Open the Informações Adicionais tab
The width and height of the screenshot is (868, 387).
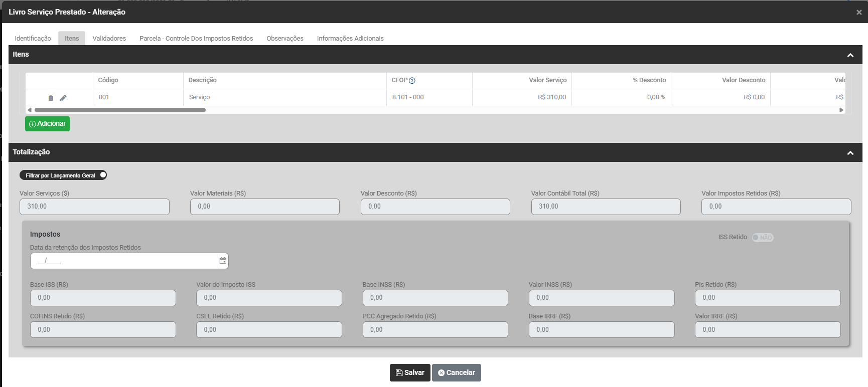click(350, 39)
